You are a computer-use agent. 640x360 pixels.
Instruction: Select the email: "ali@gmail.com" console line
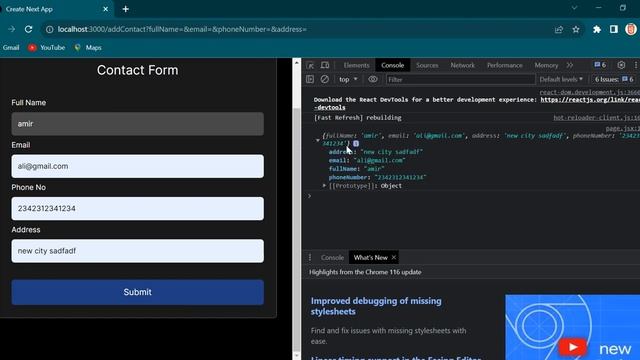tap(367, 160)
